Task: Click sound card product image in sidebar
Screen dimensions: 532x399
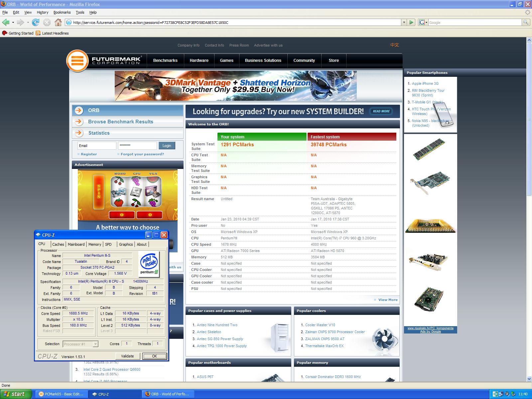Action: point(429,262)
